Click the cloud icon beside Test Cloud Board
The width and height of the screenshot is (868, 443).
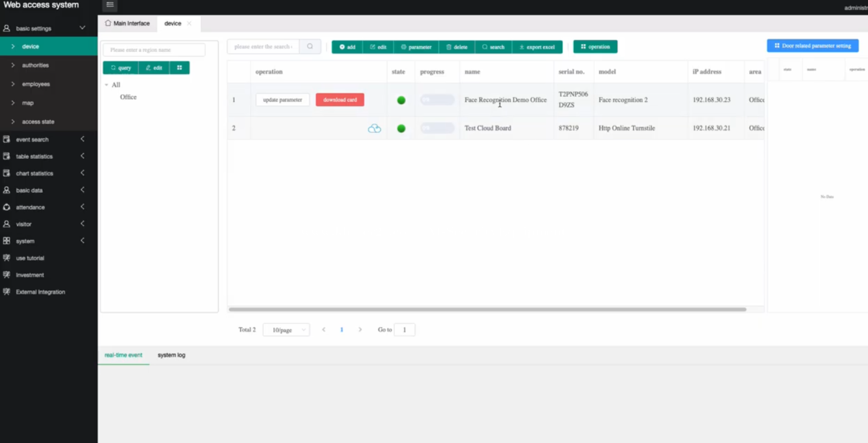coord(374,127)
